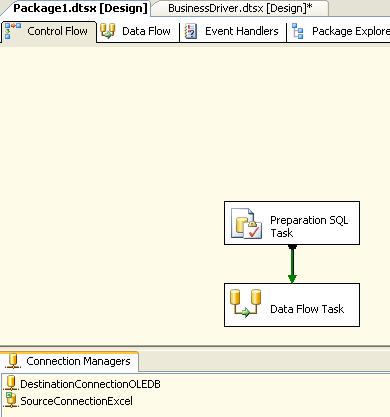This screenshot has height=417, width=390.
Task: Click the Data Flow Task cylinder icon
Action: point(246,303)
